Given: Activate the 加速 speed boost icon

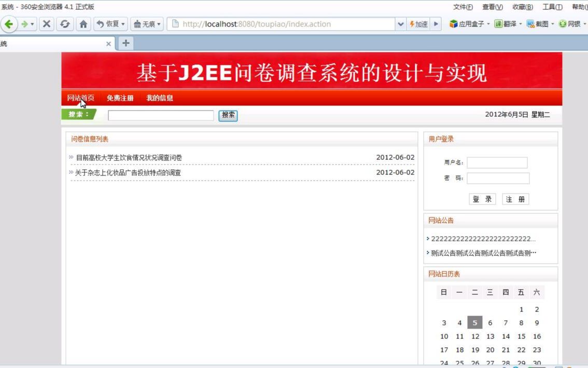Looking at the screenshot, I should (418, 24).
